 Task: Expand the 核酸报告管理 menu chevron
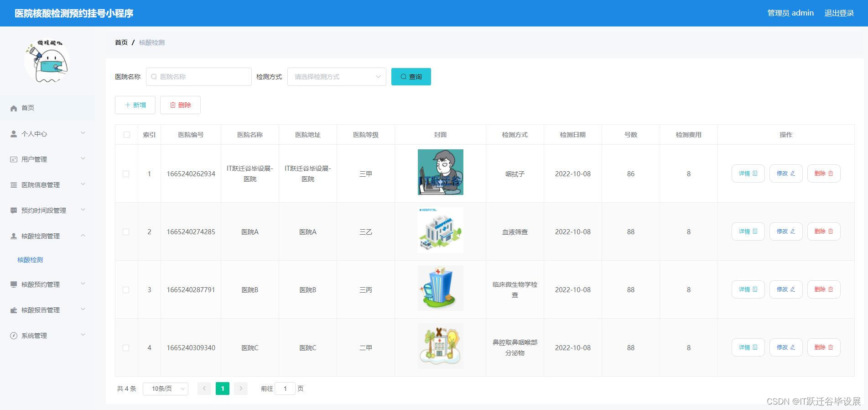coord(83,310)
